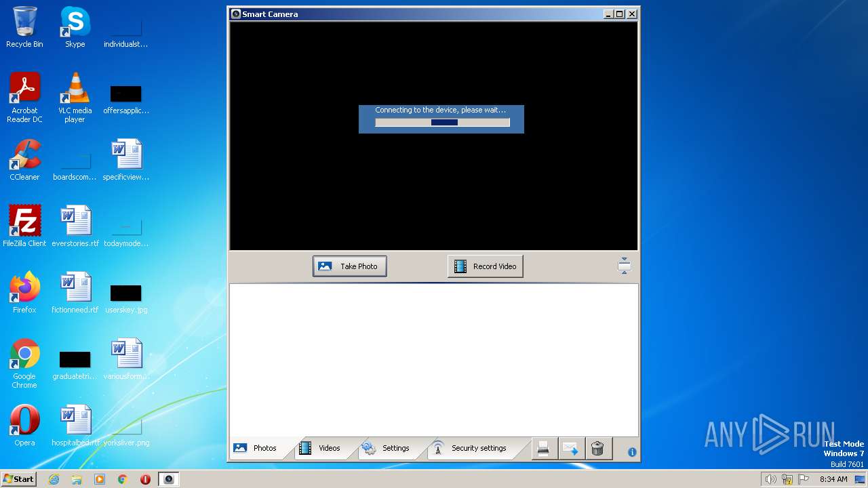Image resolution: width=868 pixels, height=488 pixels.
Task: Click the Take Photo button
Action: [350, 266]
